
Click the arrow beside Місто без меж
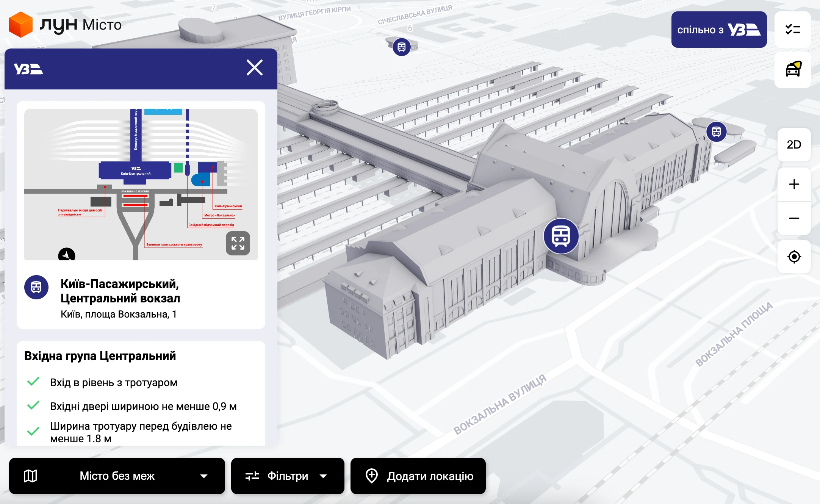click(204, 476)
